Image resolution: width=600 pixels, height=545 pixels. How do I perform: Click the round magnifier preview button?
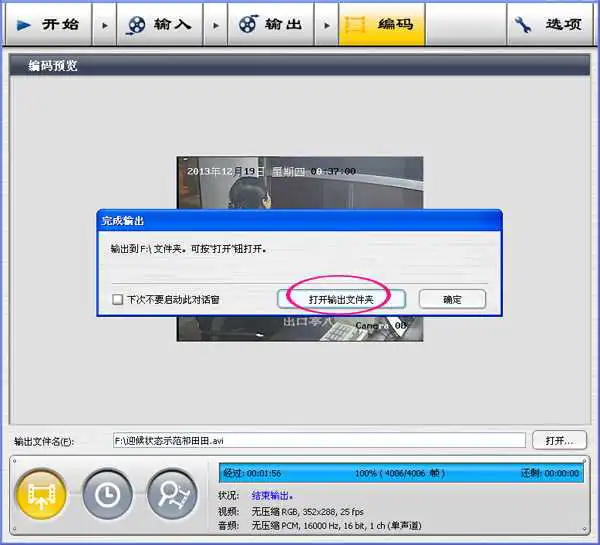coord(173,494)
